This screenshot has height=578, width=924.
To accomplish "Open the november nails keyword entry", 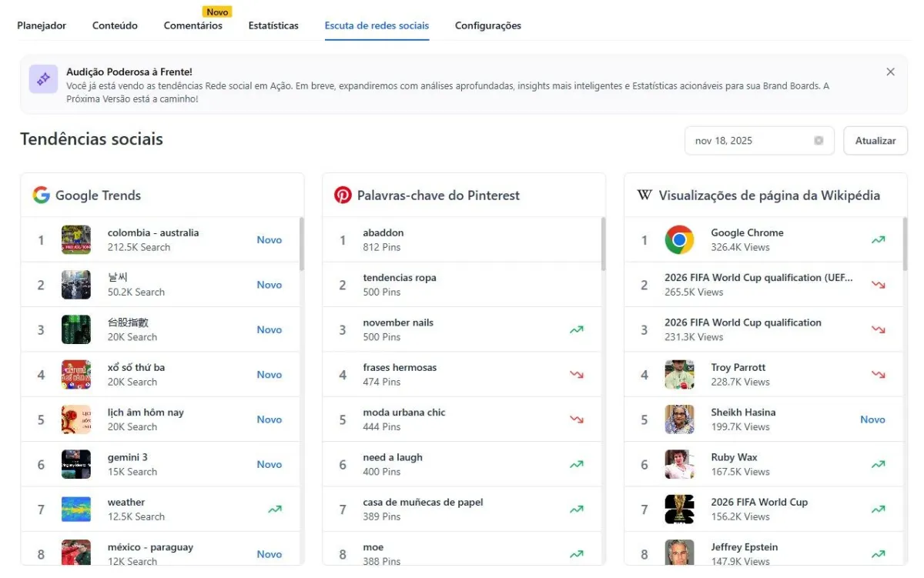I will (398, 329).
